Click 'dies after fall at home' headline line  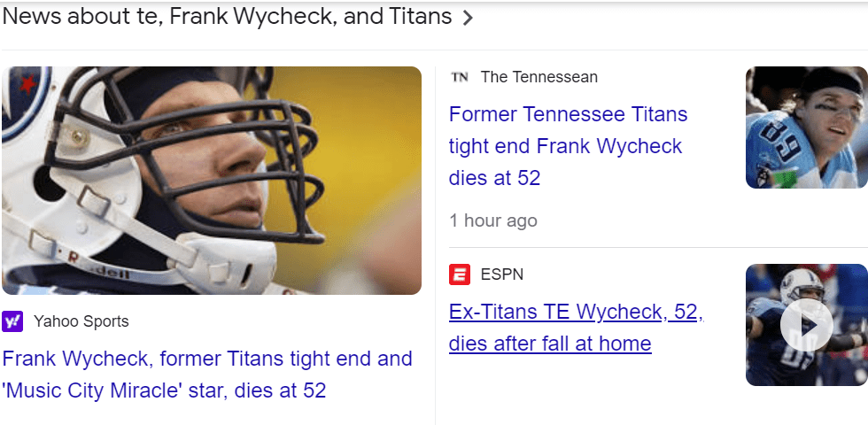(x=550, y=344)
